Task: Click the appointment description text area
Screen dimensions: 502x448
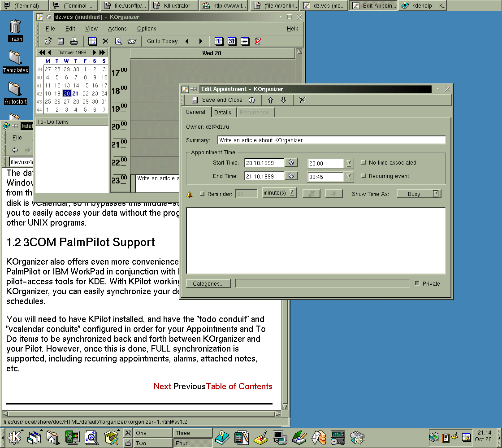Action: pyautogui.click(x=316, y=241)
